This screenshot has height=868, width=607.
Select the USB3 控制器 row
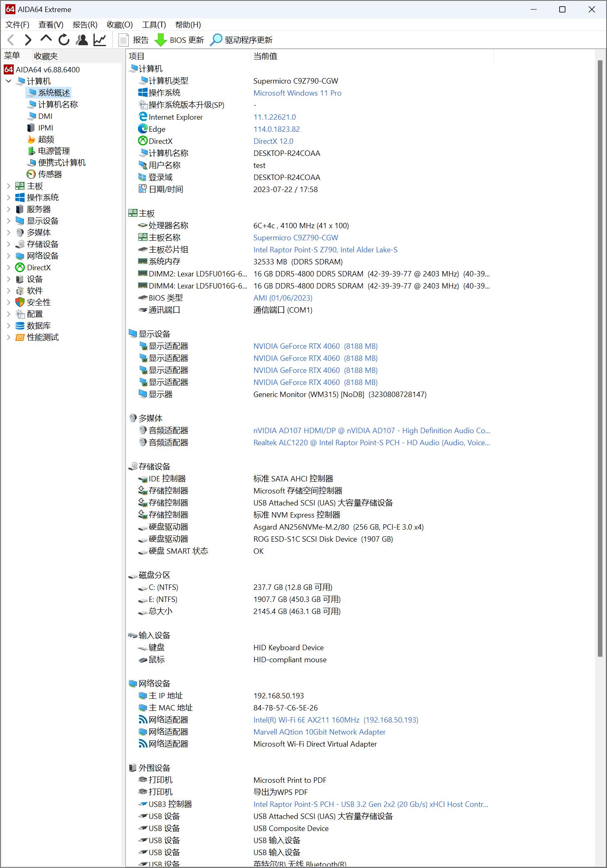[x=310, y=804]
